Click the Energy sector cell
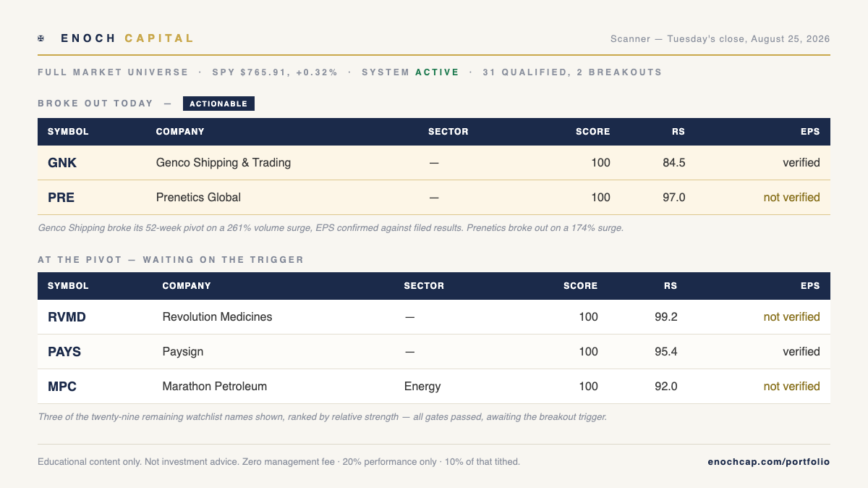 [x=422, y=387]
